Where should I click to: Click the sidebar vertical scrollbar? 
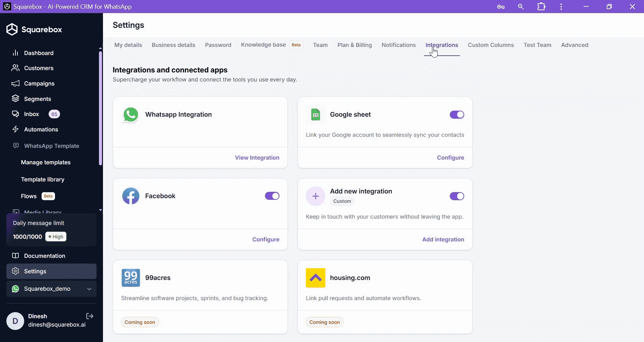pos(100,107)
